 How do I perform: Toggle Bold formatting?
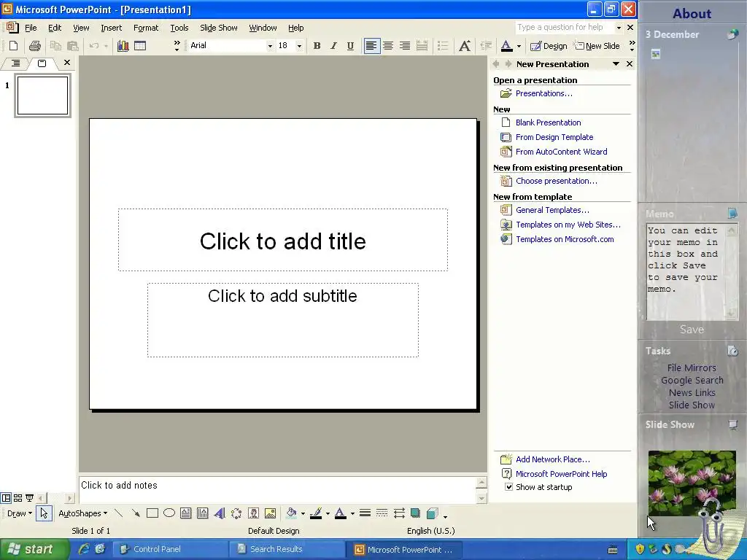[x=317, y=46]
